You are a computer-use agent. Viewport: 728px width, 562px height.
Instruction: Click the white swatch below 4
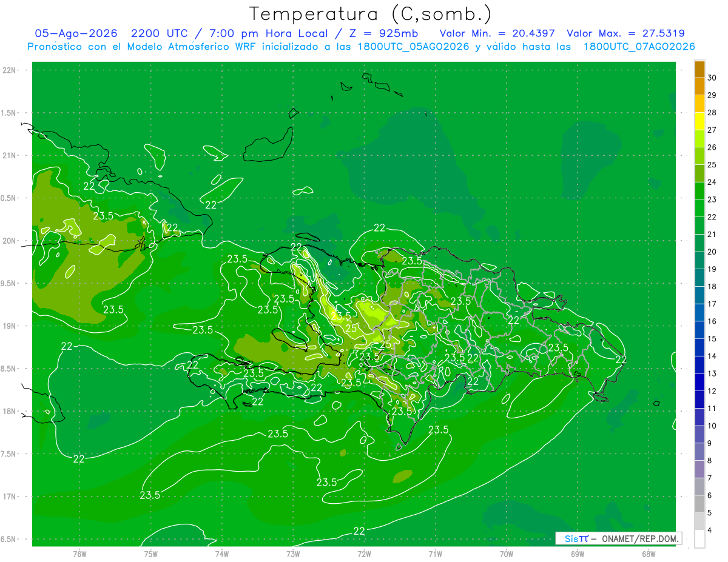click(699, 540)
